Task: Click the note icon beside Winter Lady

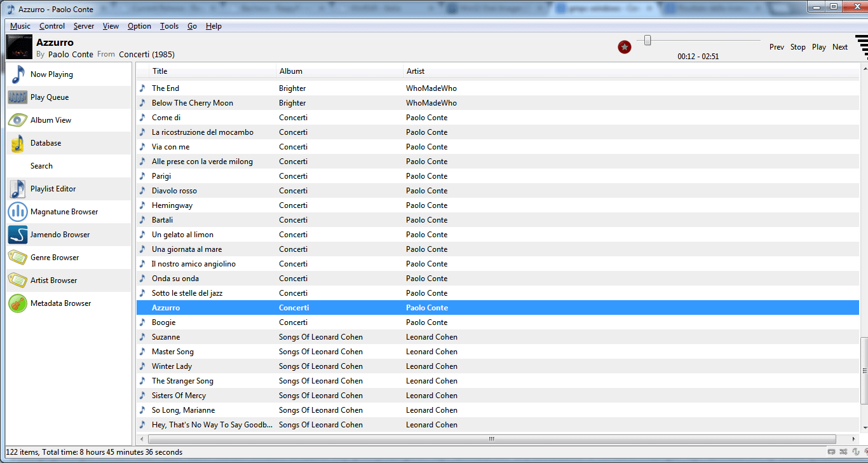Action: (x=143, y=366)
